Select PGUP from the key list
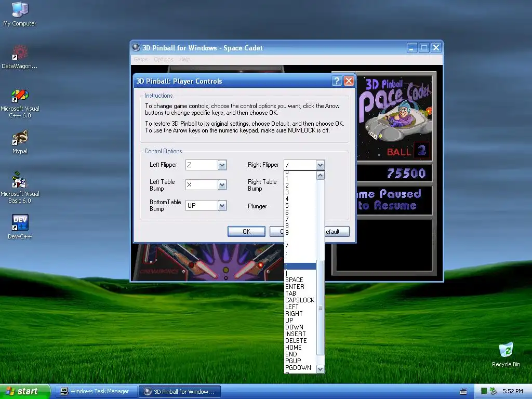 point(300,361)
